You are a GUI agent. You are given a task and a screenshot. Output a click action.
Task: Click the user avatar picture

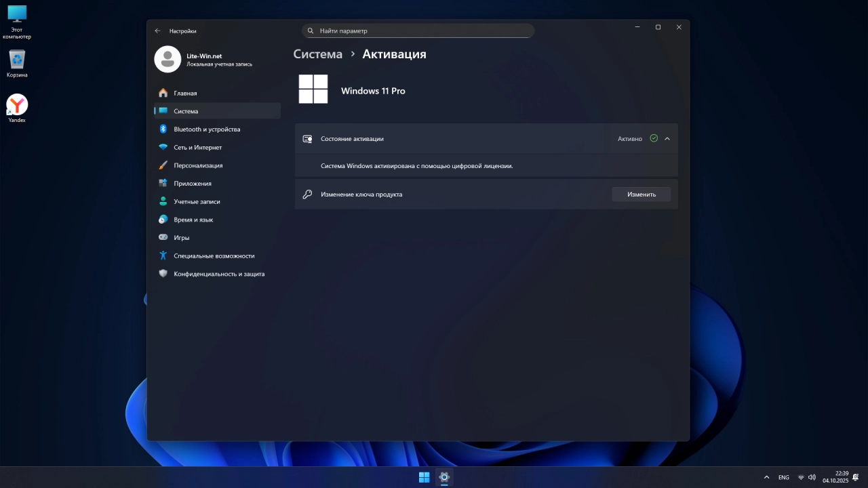[167, 60]
